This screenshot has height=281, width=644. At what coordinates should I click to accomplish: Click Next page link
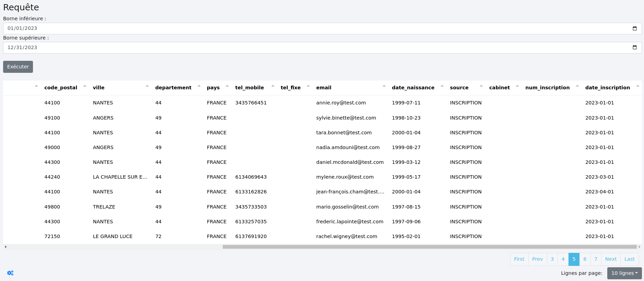(x=611, y=259)
